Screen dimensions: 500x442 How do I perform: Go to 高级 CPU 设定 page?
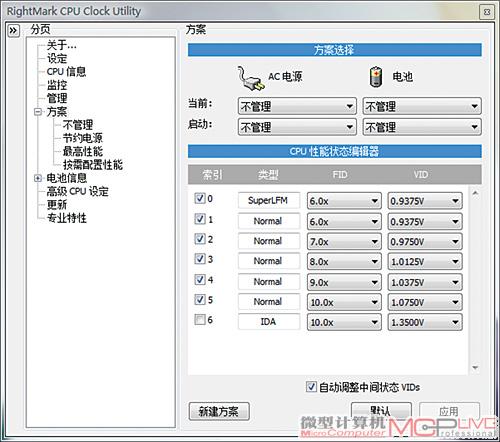pyautogui.click(x=77, y=191)
